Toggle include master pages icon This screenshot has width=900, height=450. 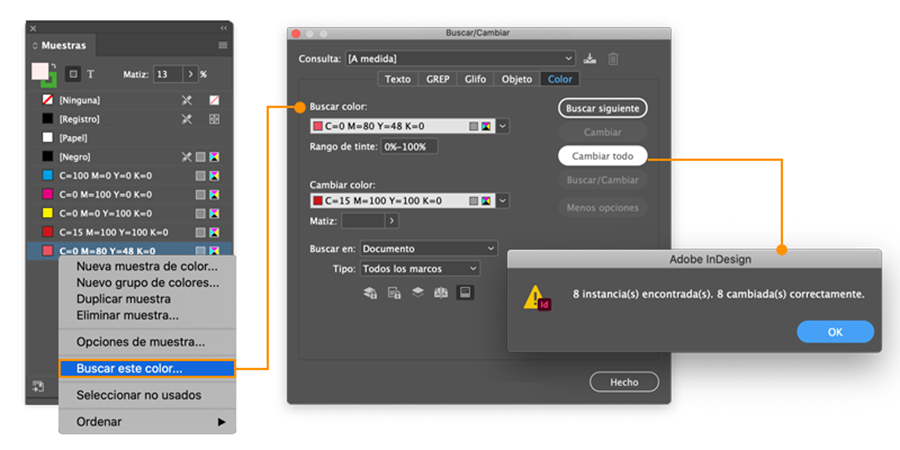(441, 293)
